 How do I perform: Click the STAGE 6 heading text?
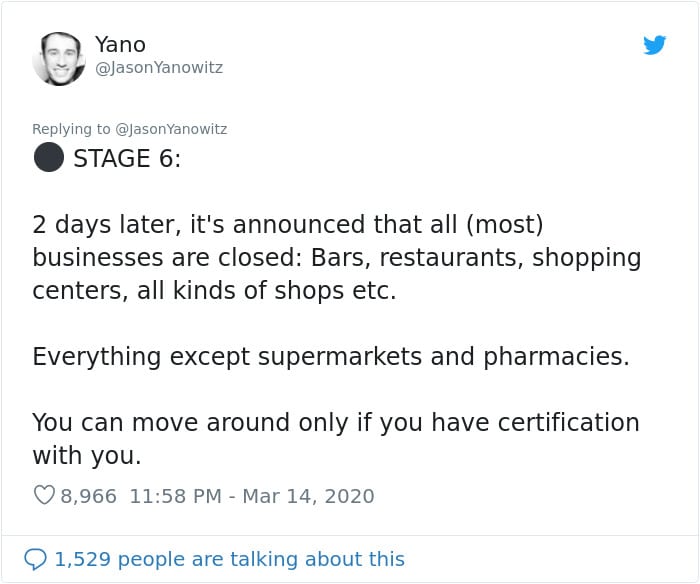pos(127,158)
